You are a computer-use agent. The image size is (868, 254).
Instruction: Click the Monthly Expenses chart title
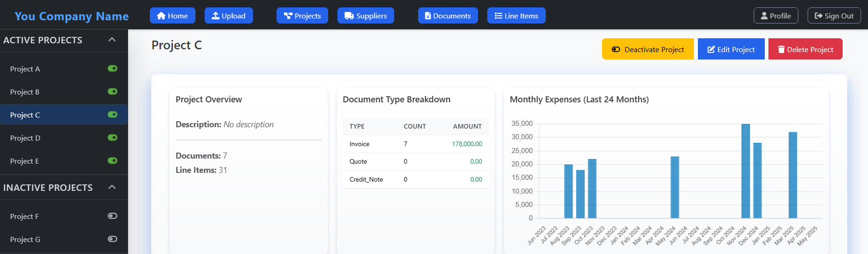(579, 100)
